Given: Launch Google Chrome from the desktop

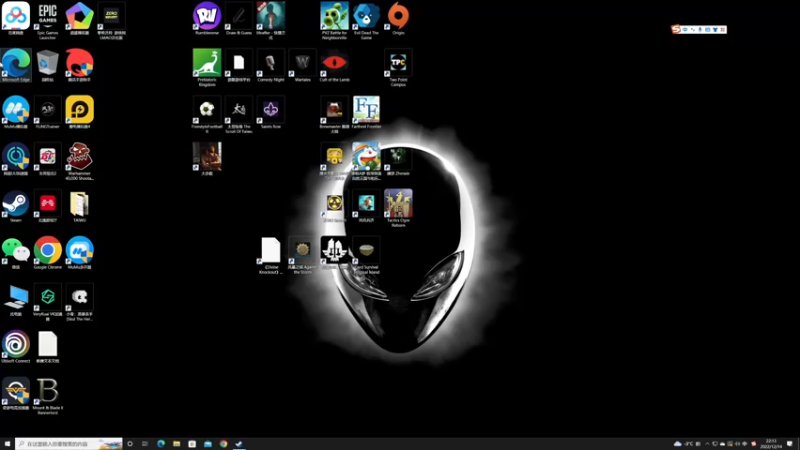Looking at the screenshot, I should point(47,254).
